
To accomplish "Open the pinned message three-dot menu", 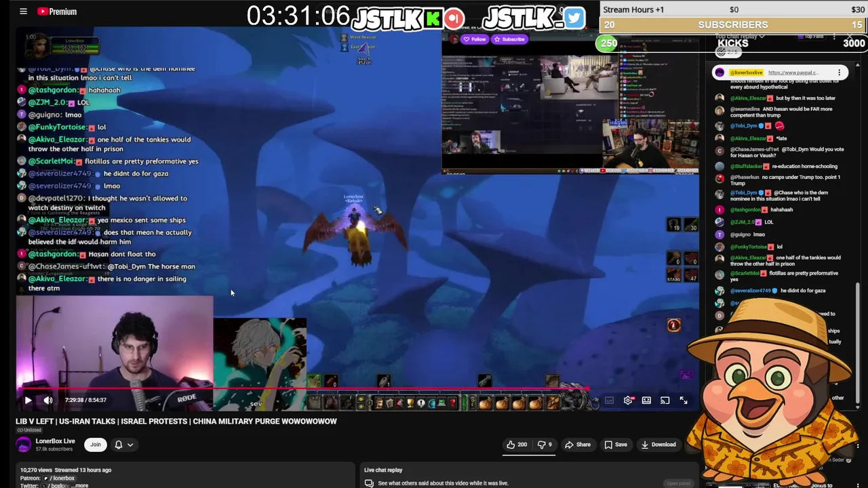I will (839, 73).
